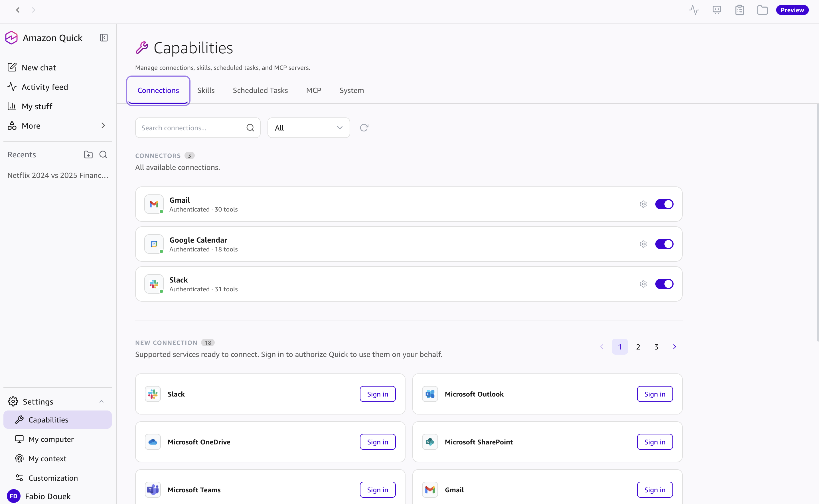Open My stuff
This screenshot has height=504, width=819.
57,106
